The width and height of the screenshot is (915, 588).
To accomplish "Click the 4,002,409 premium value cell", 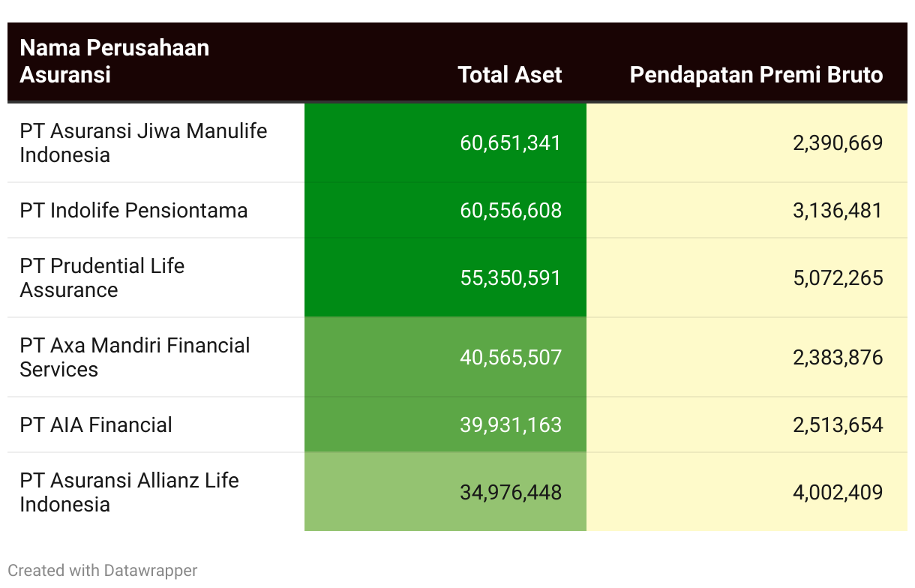I will point(837,492).
